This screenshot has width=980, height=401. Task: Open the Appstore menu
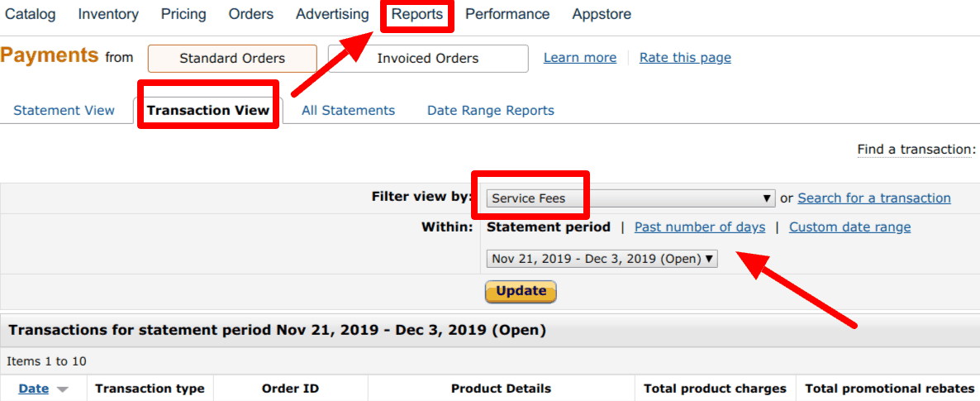click(x=602, y=14)
